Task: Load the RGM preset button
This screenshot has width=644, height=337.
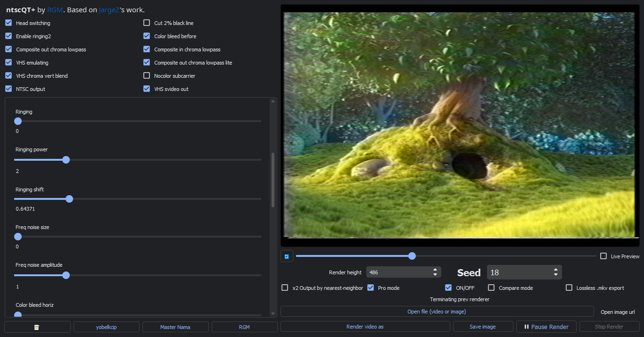Action: (244, 327)
